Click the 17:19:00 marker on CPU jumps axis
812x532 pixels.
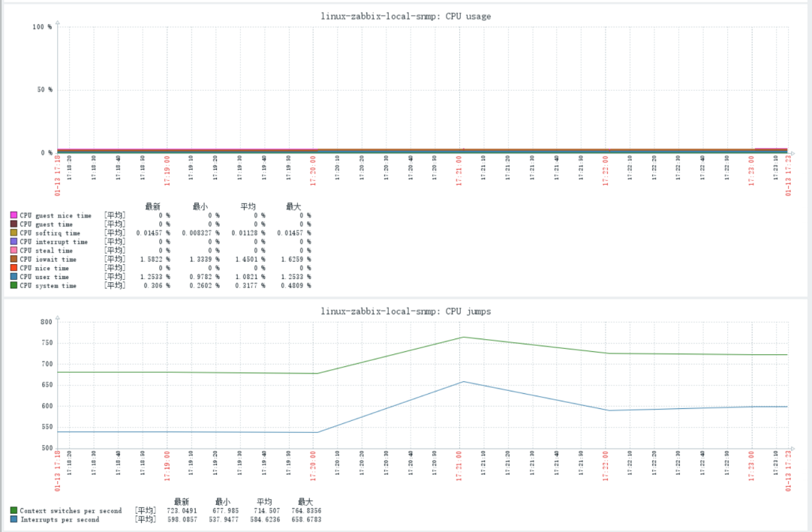167,466
